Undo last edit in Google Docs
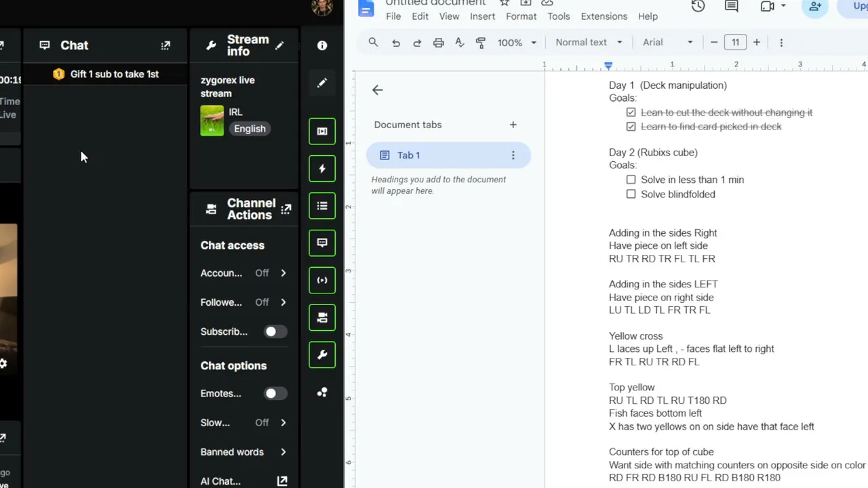 [x=396, y=42]
